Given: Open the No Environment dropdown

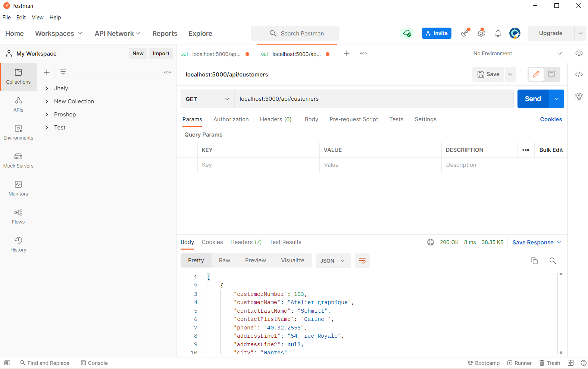Looking at the screenshot, I should pyautogui.click(x=517, y=53).
